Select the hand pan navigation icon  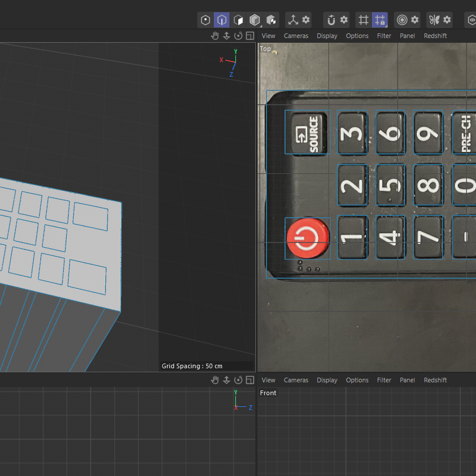pos(214,36)
